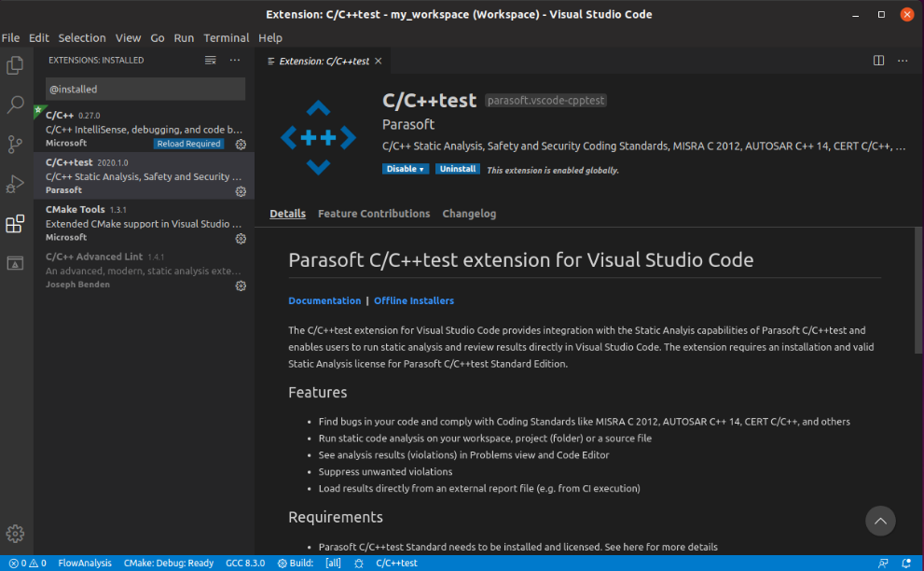Screen dimensions: 924x571
Task: Switch to the Details tab
Action: pos(287,214)
